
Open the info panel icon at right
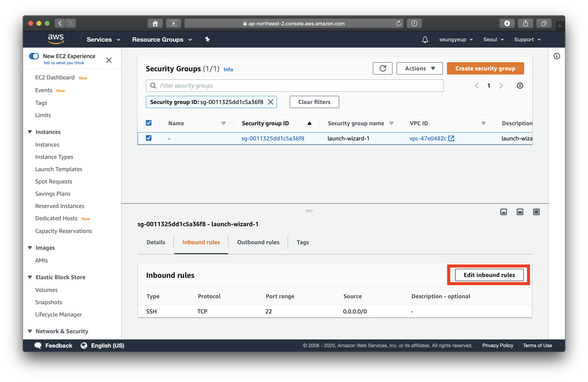point(556,56)
